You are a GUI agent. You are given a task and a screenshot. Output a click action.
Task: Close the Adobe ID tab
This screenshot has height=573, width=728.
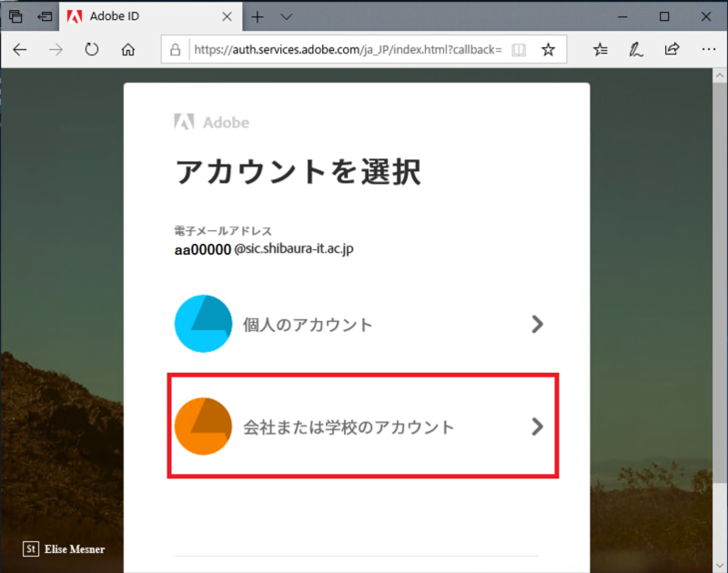[x=227, y=16]
